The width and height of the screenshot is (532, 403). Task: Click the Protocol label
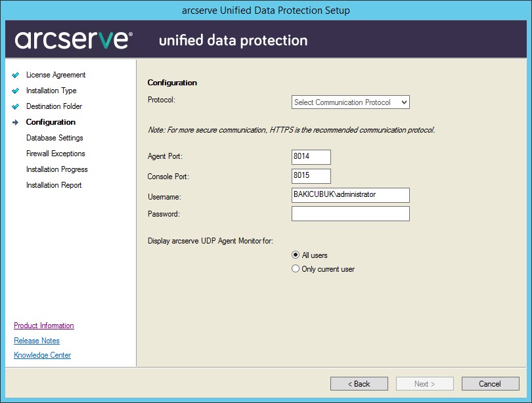pyautogui.click(x=162, y=100)
